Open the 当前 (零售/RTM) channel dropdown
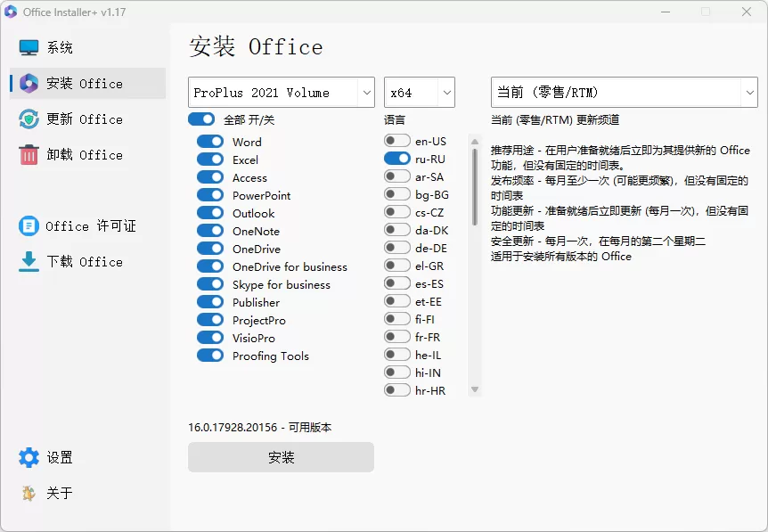The width and height of the screenshot is (768, 532). 624,92
